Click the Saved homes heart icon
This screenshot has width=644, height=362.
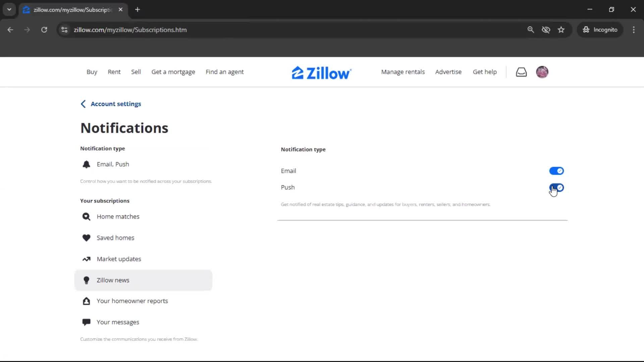click(x=86, y=238)
